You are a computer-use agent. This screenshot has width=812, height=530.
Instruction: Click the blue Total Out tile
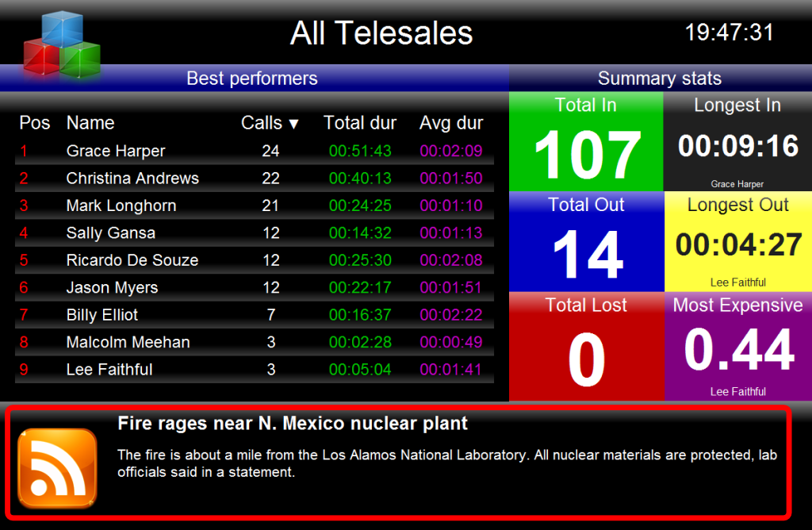click(x=586, y=243)
